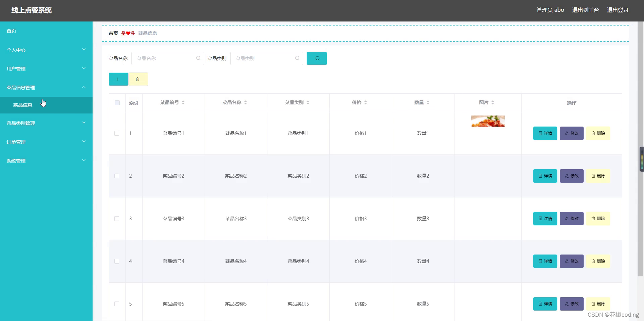Open 首页 in the sidebar
The height and width of the screenshot is (321, 644).
(46, 31)
